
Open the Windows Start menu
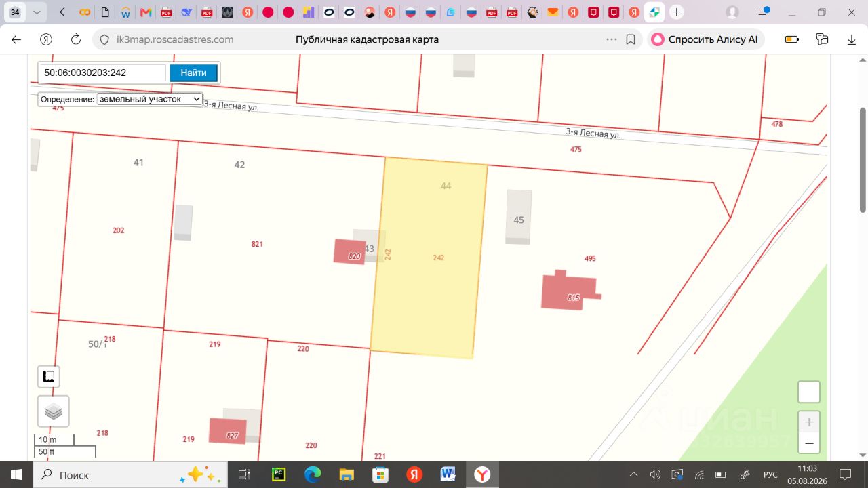pos(16,474)
